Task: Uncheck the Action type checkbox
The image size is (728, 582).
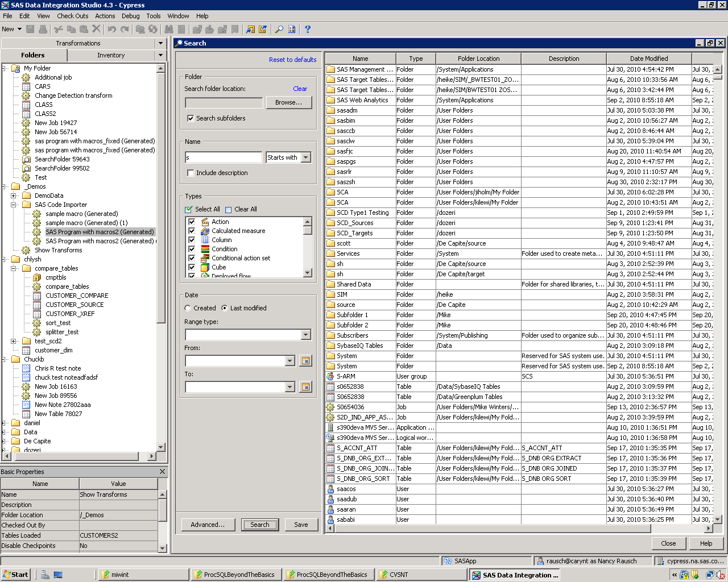Action: (x=192, y=222)
